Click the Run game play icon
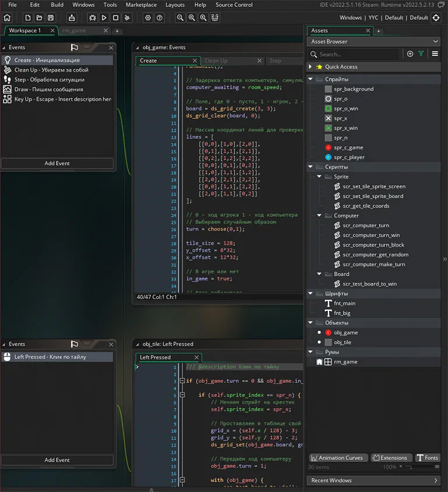The image size is (448, 492). click(x=104, y=18)
